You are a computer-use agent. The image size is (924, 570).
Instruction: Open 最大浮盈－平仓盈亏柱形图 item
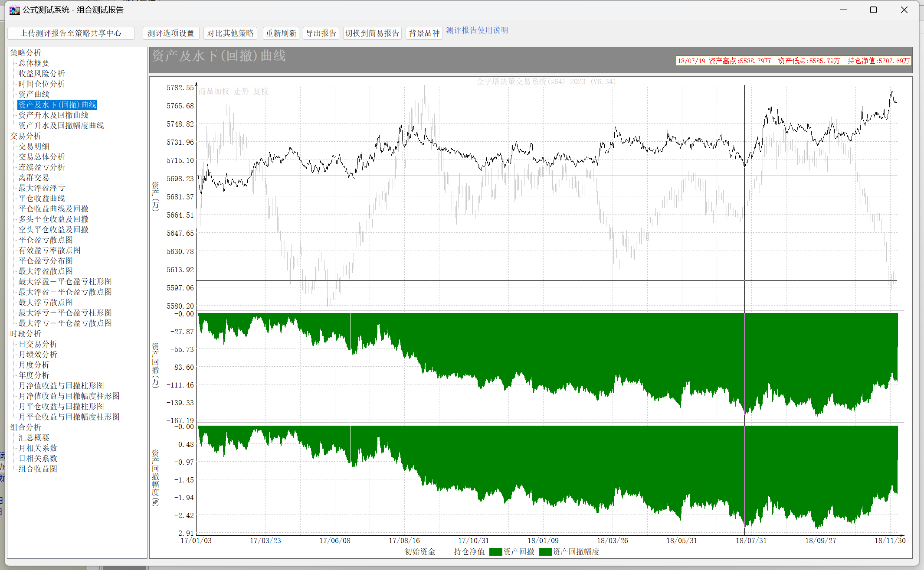click(65, 281)
